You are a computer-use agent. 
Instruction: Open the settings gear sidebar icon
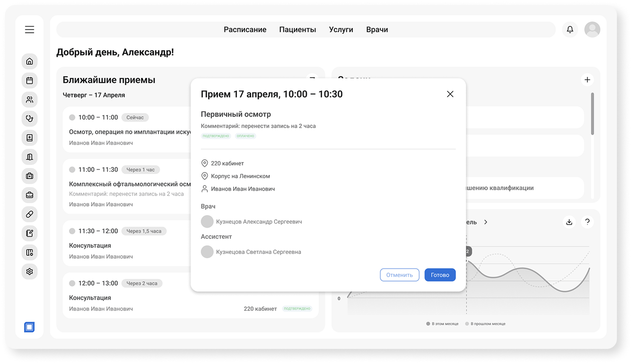(x=30, y=271)
